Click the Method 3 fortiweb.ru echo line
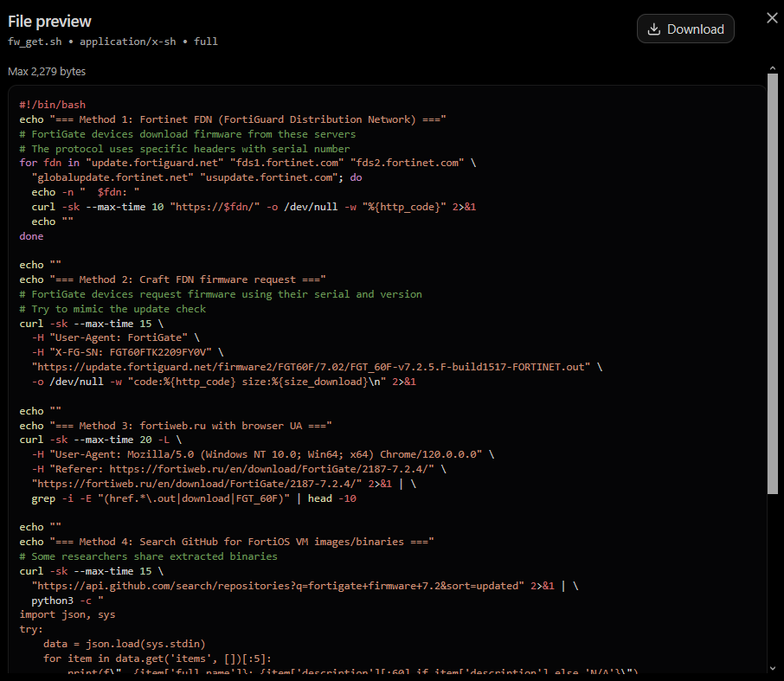The width and height of the screenshot is (784, 681). (x=176, y=426)
